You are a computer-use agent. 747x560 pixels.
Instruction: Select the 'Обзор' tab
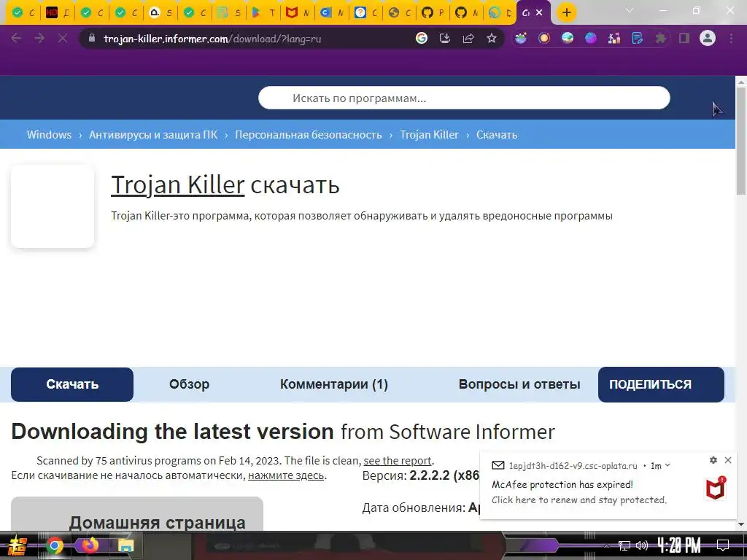click(x=189, y=384)
